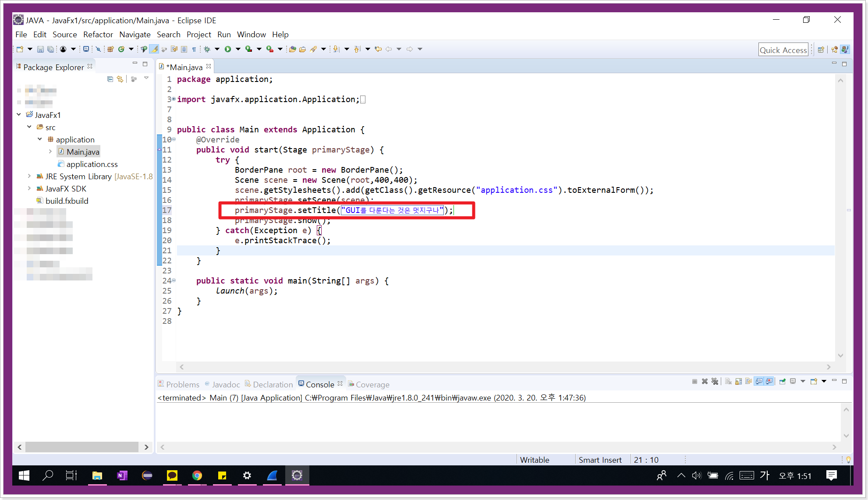Open the Refactor menu
The image size is (868, 500).
[98, 34]
